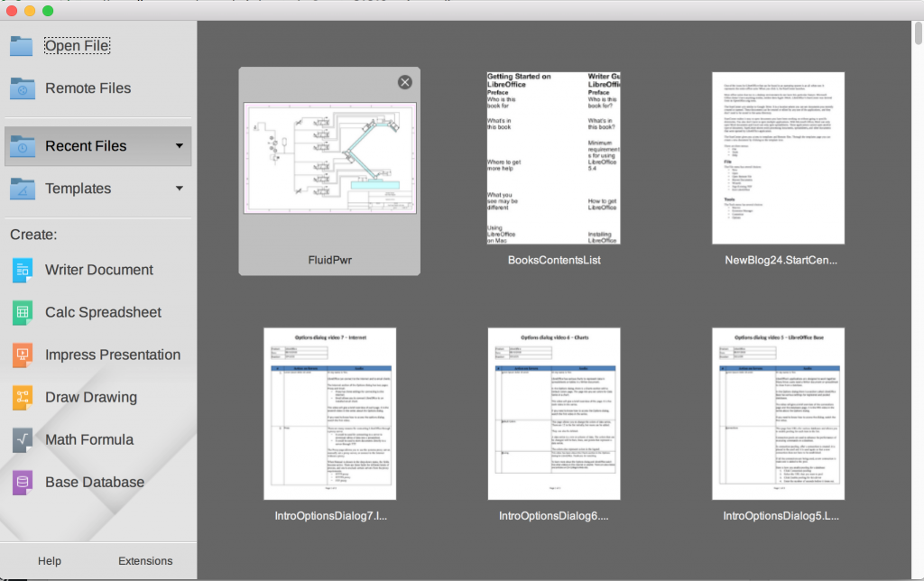The width and height of the screenshot is (924, 581).
Task: Click the NewBlog24.StartCen... file name
Action: point(781,260)
